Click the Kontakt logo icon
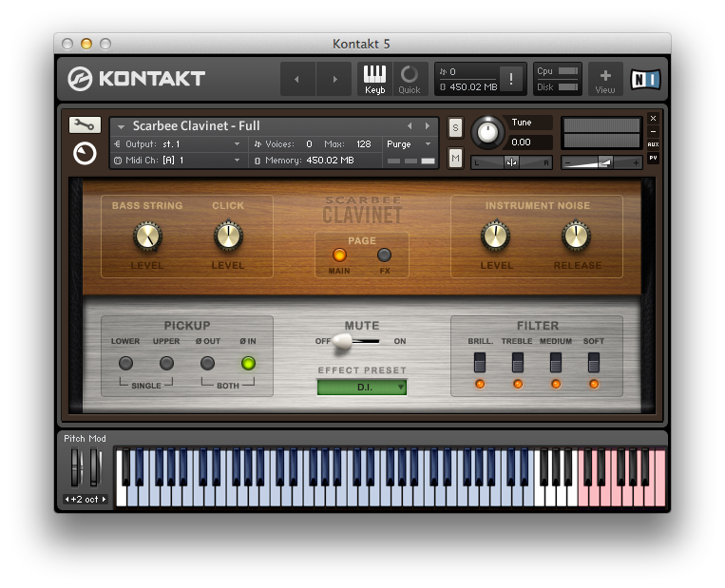This screenshot has width=725, height=588. 80,79
